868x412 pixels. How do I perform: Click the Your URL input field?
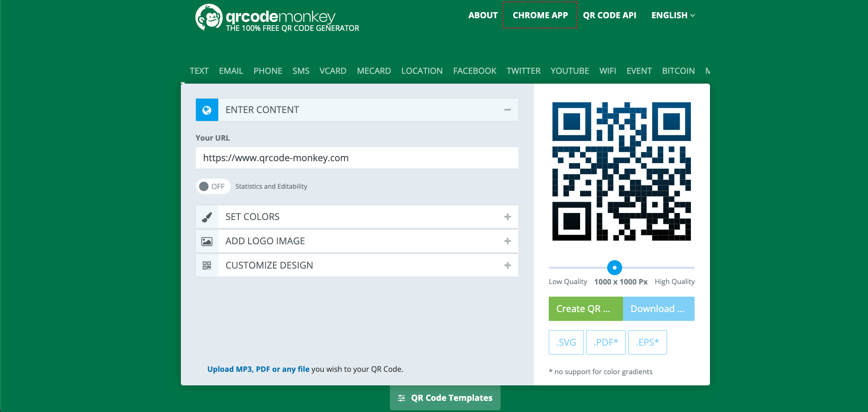(357, 158)
